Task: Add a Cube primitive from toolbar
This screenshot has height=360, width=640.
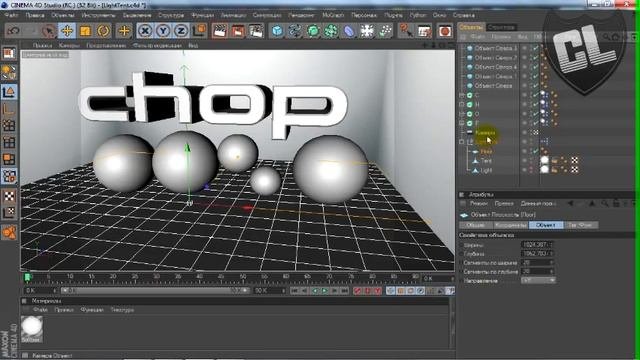Action: tap(277, 31)
